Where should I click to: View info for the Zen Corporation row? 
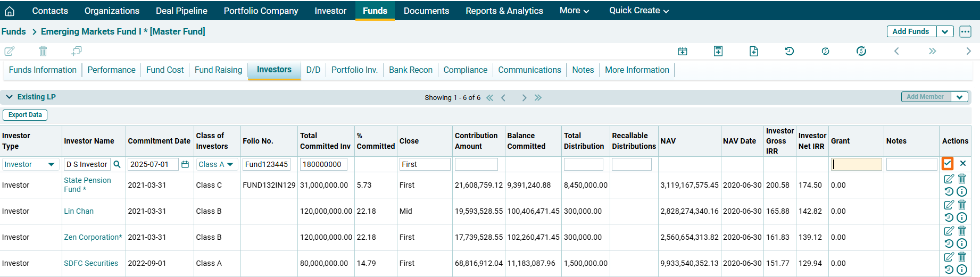[962, 244]
